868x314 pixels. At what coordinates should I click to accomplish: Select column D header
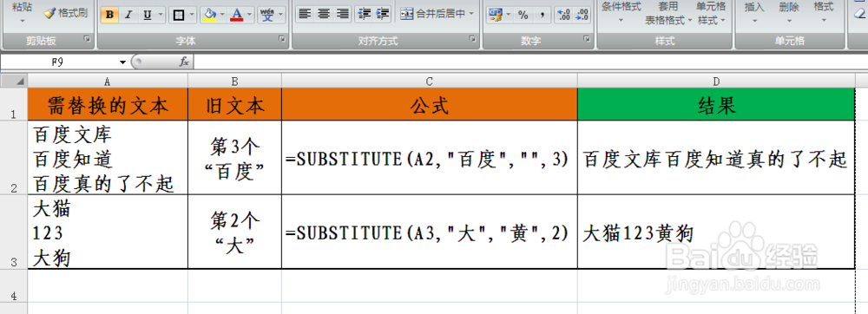tap(716, 82)
